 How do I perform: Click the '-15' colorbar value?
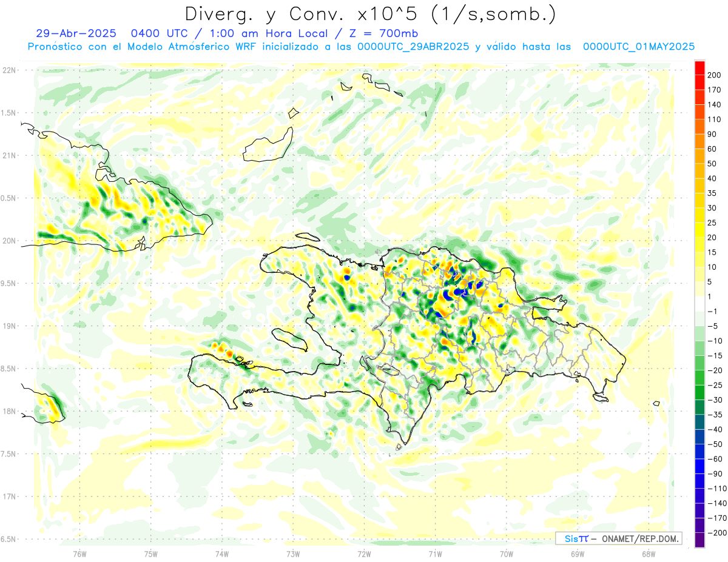point(716,356)
